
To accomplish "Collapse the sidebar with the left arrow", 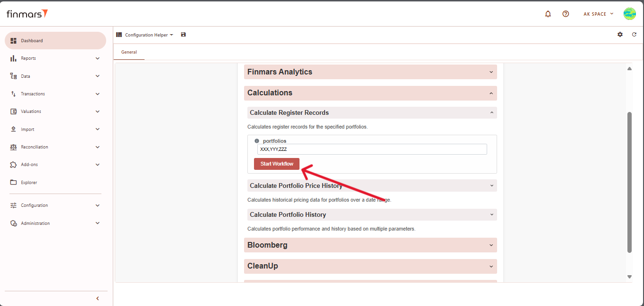I will coord(98,298).
